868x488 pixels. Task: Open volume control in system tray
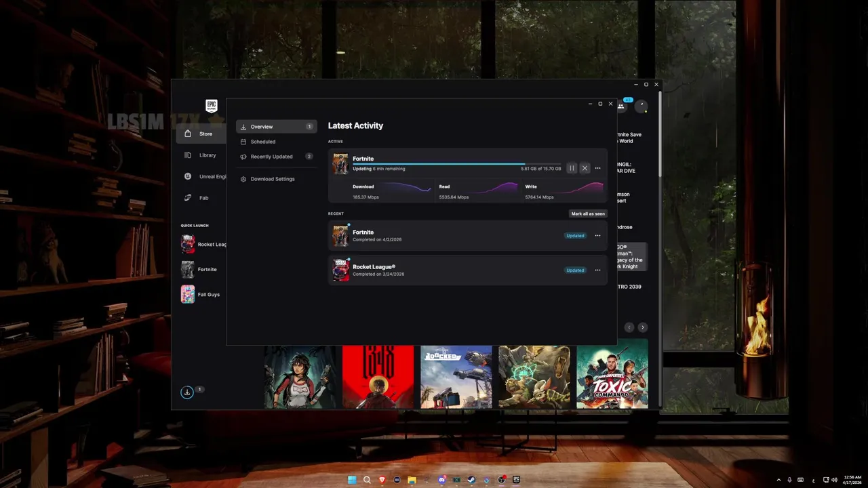833,480
